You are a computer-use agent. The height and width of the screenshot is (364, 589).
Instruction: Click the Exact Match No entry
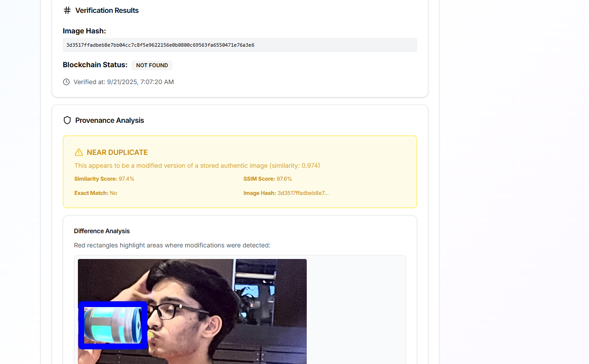[96, 193]
